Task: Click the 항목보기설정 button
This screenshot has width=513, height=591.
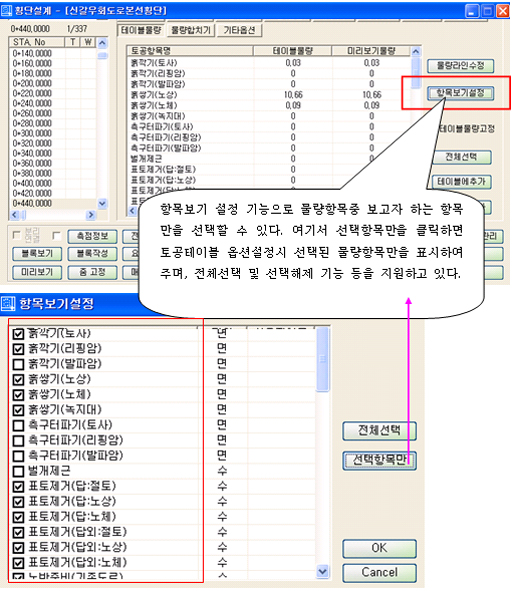Action: (x=460, y=93)
